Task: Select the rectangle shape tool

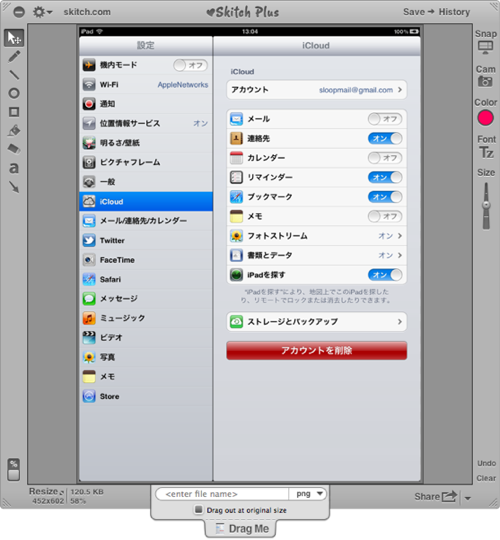Action: coord(14,112)
